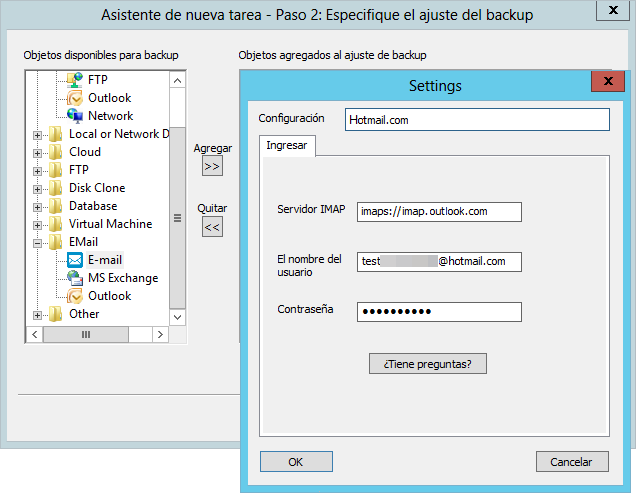
Task: Click the FTP folder icon
Action: (x=56, y=170)
